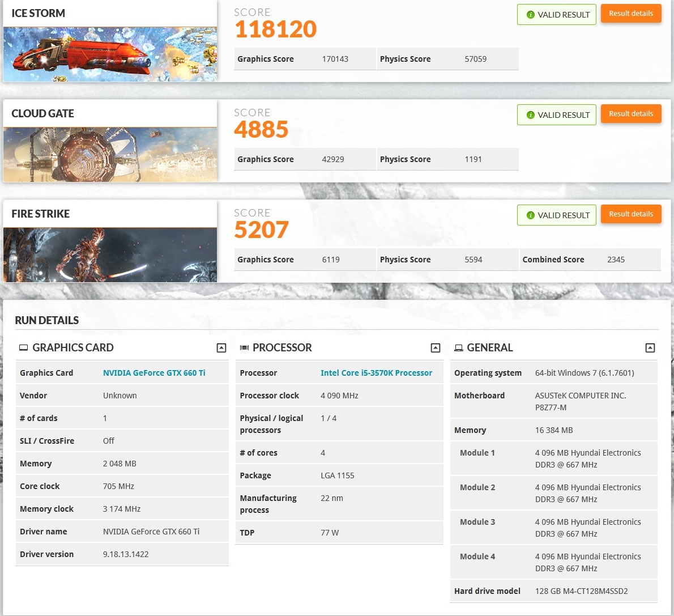Click green info icon in Fire Strike valid badge
This screenshot has width=674, height=616.
tap(531, 215)
